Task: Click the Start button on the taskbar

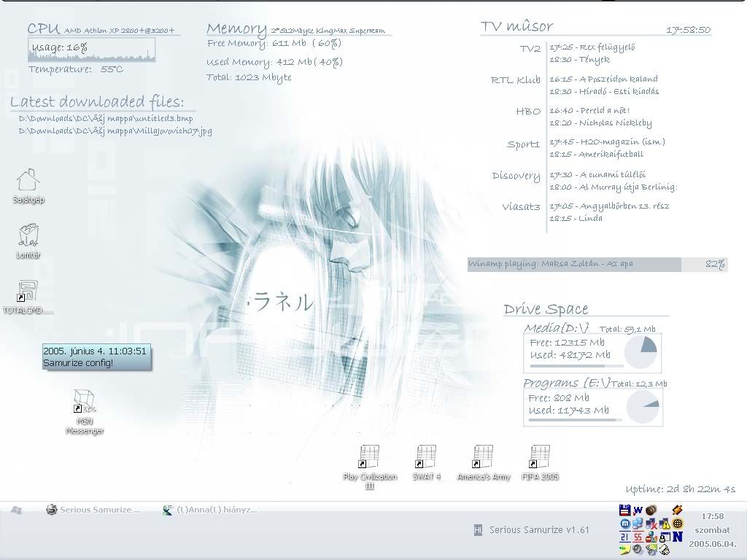Action: (16, 510)
